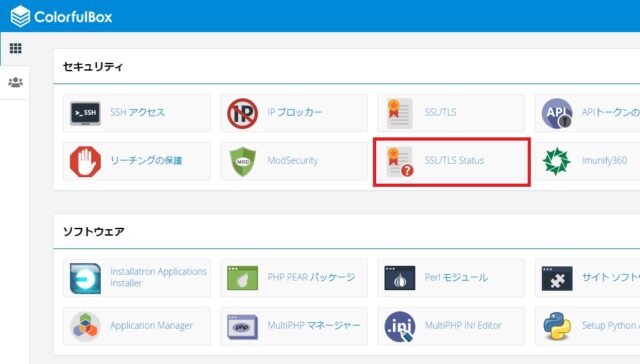The image size is (640, 364).
Task: Click the SSH terminal icon
Action: click(85, 113)
